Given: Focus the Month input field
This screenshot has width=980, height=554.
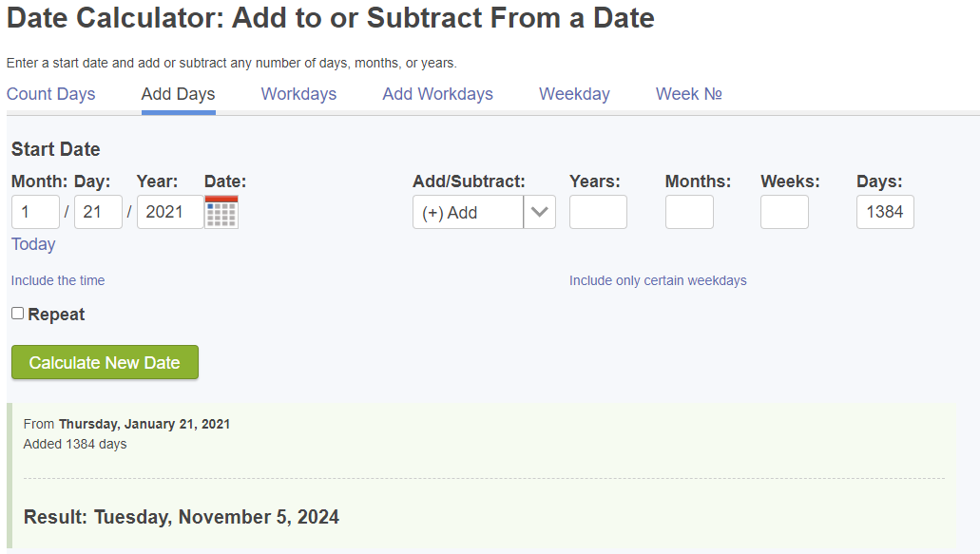Looking at the screenshot, I should point(35,212).
